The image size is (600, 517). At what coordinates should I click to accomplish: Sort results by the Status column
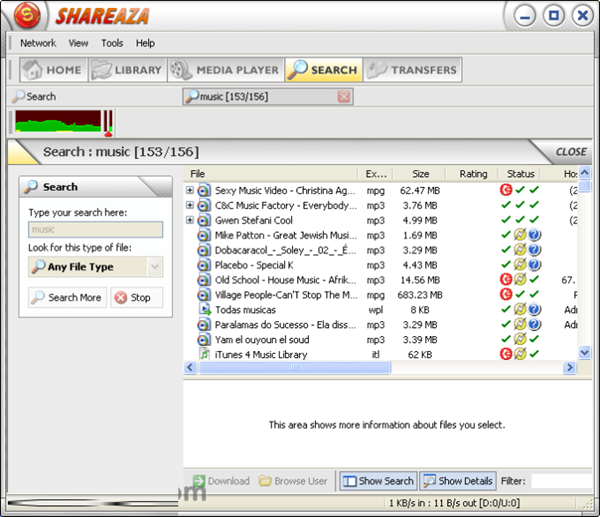(x=520, y=174)
